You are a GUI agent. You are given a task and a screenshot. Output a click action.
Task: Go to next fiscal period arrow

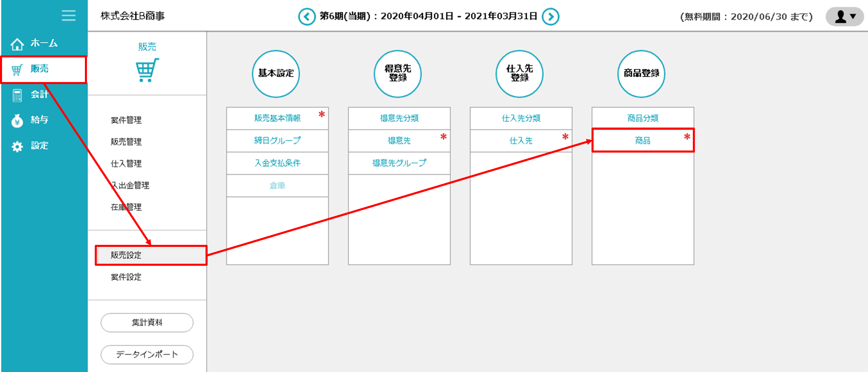(x=550, y=17)
